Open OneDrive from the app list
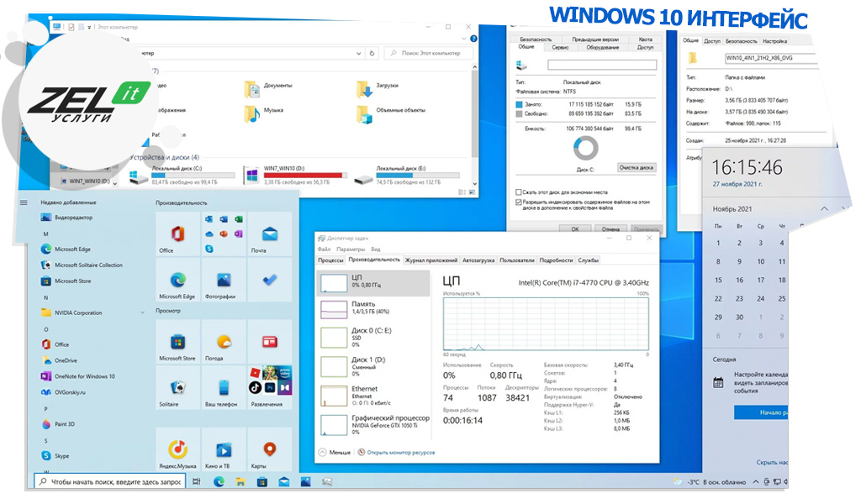The width and height of the screenshot is (861, 504). [60, 360]
